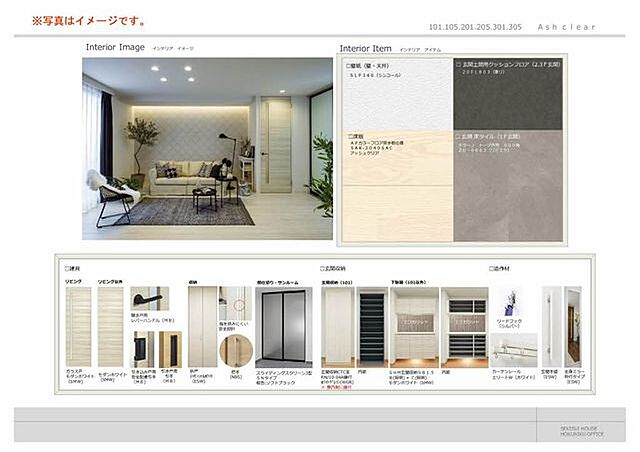Click the red notice "※写真はイメージです。"
This screenshot has width=640, height=452.
point(89,21)
